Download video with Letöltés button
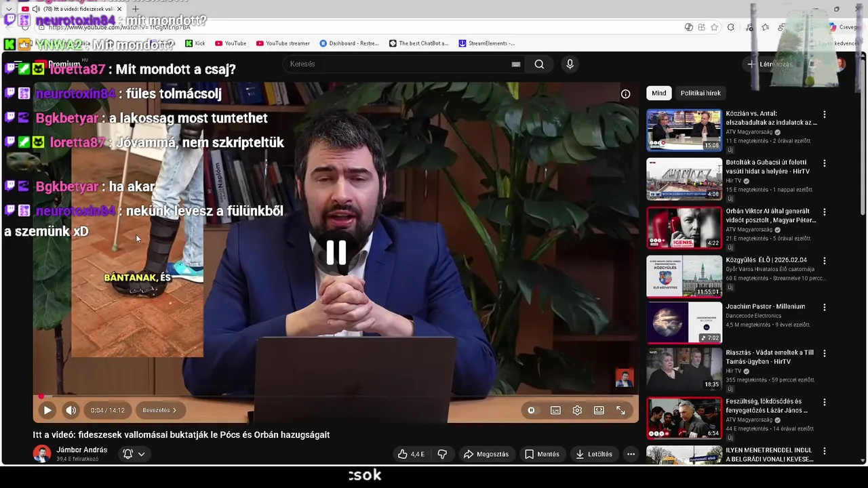 [x=594, y=454]
